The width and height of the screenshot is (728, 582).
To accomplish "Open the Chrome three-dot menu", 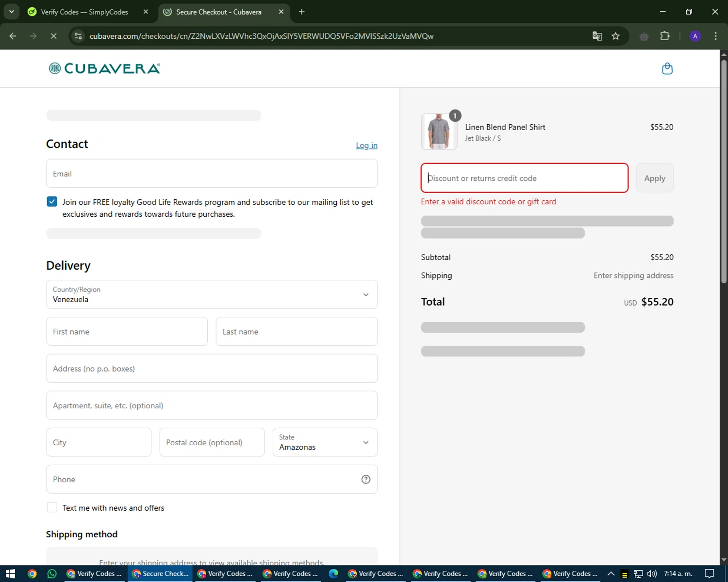I will (x=715, y=36).
